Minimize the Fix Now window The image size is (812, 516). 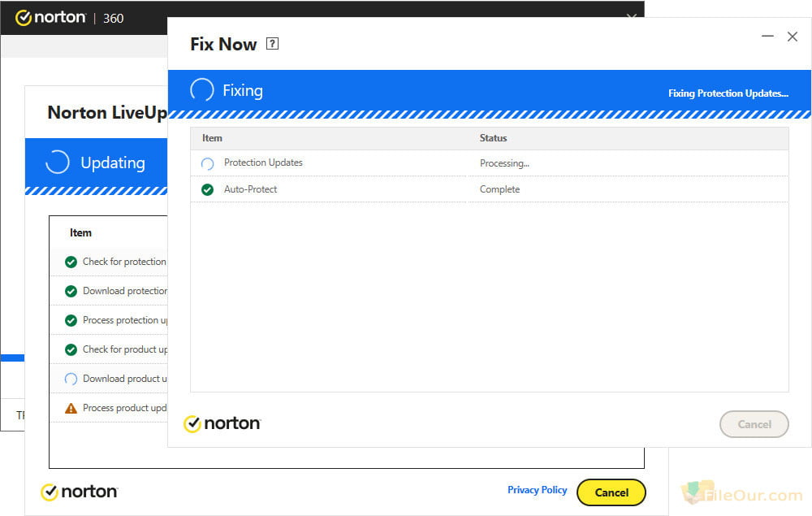(x=767, y=37)
